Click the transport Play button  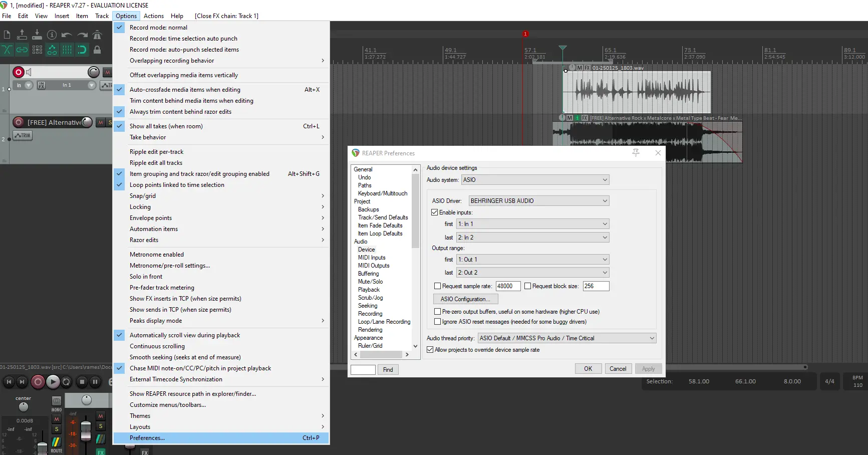click(x=53, y=382)
